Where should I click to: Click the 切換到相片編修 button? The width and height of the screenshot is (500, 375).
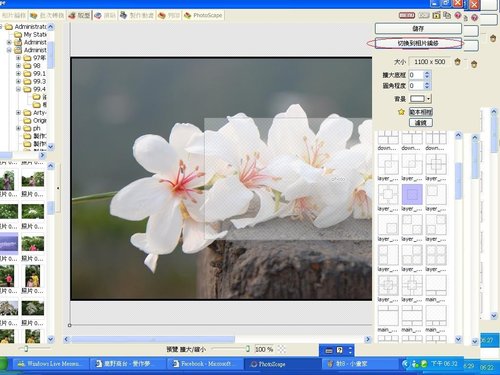click(x=418, y=43)
